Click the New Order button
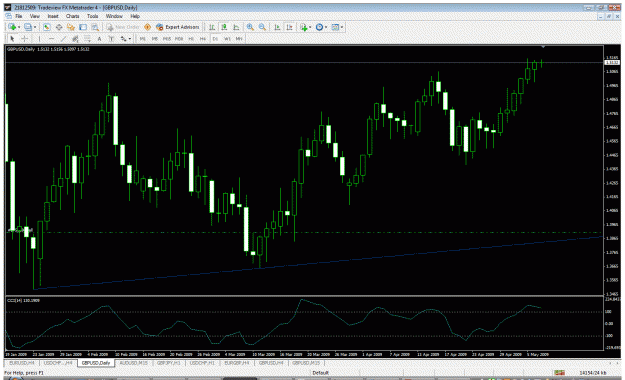625x380 pixels. coord(123,27)
